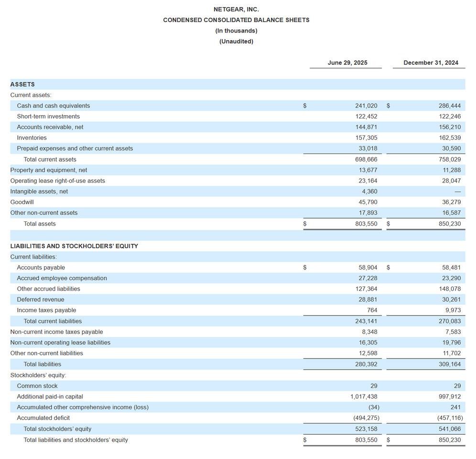The width and height of the screenshot is (476, 459).
Task: Select intangible assets value 4,360
Action: tap(369, 191)
